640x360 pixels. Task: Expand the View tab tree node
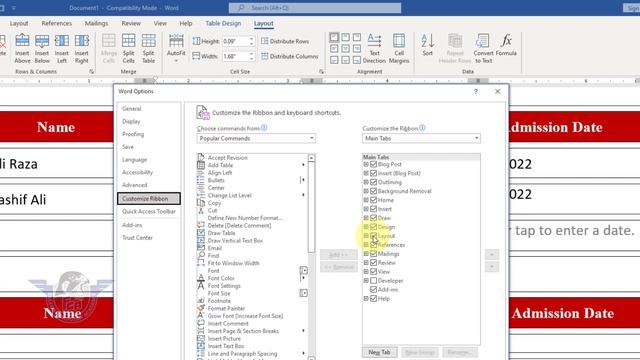[366, 272]
